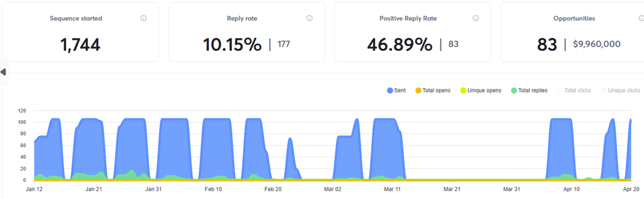Toggle Total opens series in legend

433,90
